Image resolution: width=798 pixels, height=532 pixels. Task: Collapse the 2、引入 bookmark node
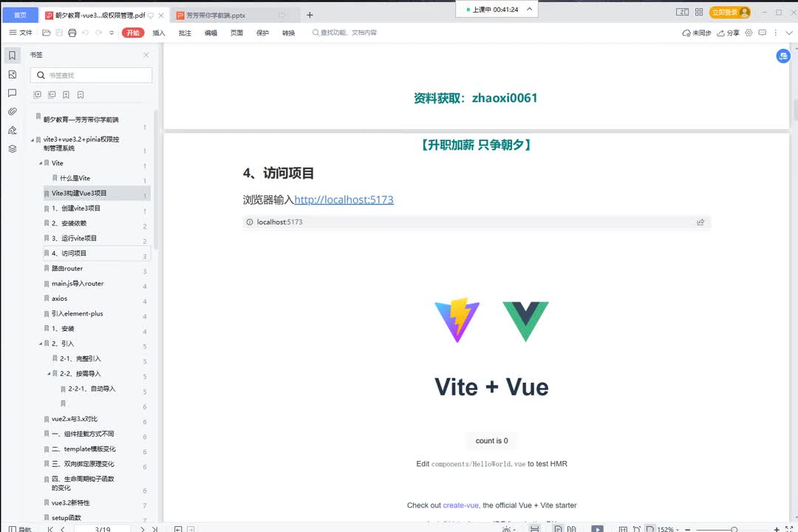41,344
